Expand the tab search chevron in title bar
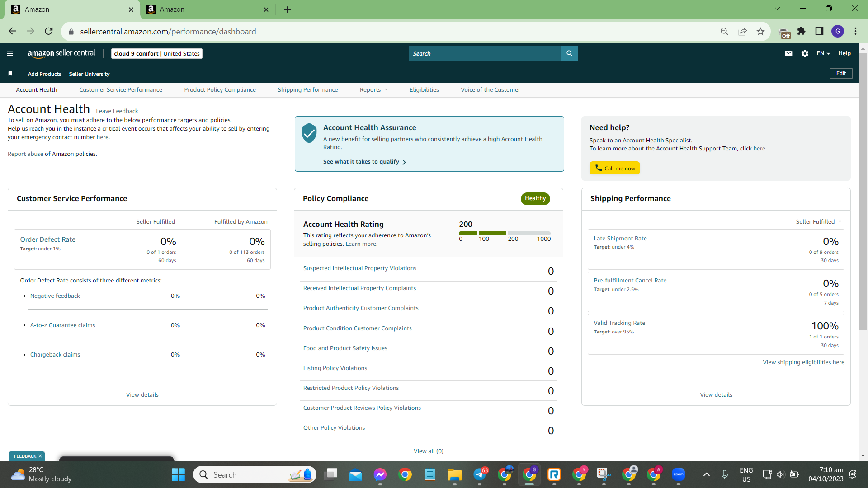 coord(778,9)
